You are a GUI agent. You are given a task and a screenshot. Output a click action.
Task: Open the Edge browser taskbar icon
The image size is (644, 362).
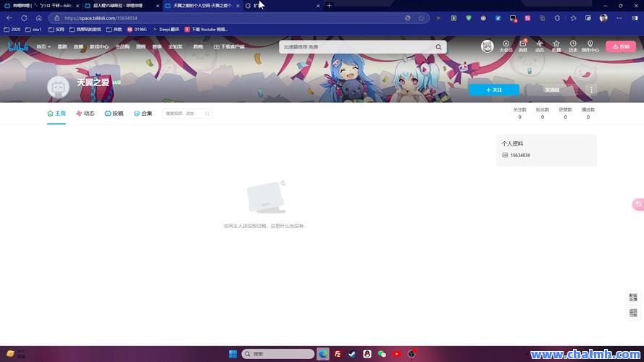click(x=323, y=354)
